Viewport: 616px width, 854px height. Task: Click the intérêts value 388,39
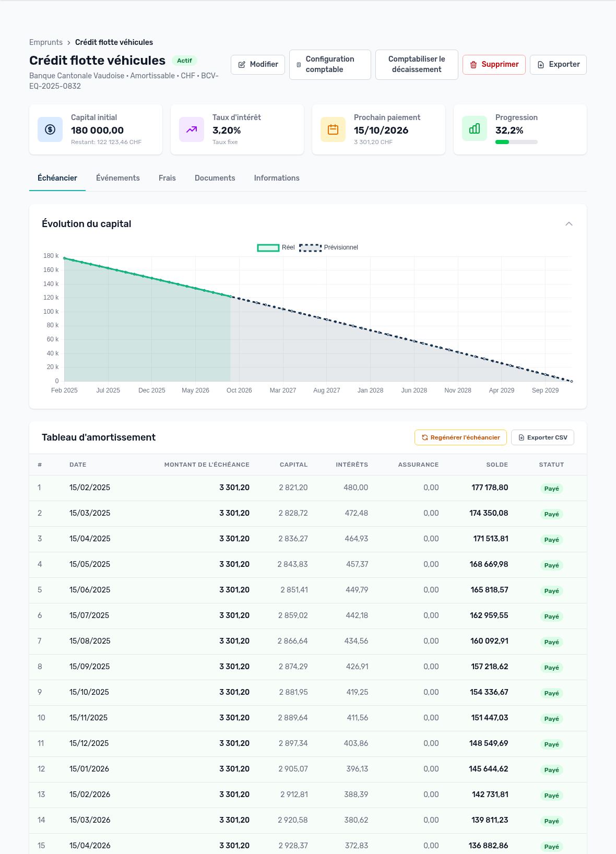click(x=356, y=794)
